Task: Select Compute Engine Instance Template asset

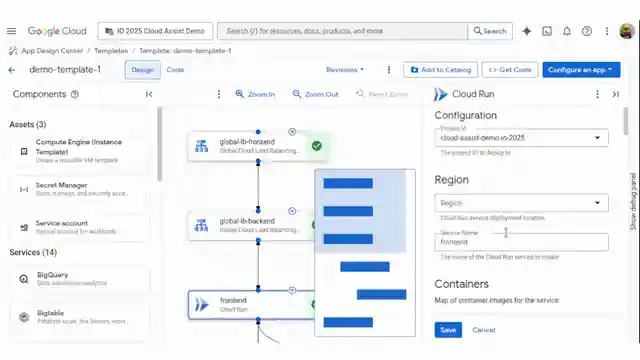Action: 80,151
